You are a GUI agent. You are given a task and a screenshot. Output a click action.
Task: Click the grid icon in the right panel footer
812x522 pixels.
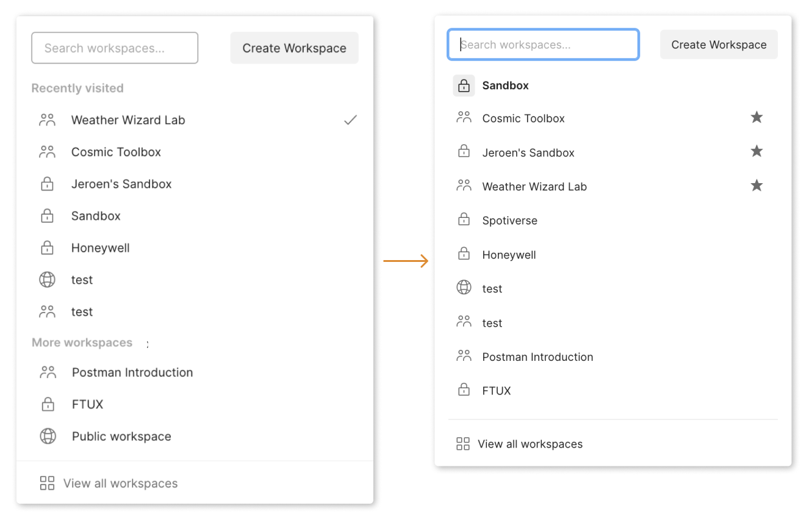click(463, 444)
